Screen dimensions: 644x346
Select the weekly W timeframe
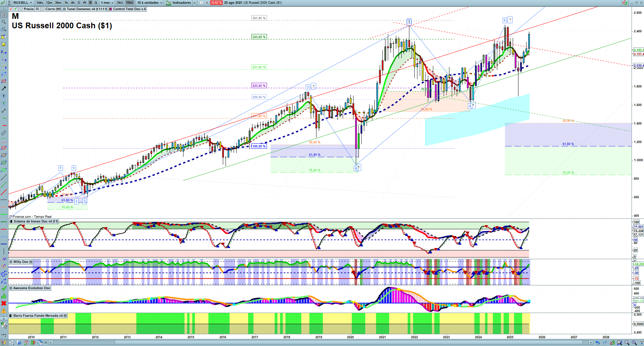click(85, 3)
